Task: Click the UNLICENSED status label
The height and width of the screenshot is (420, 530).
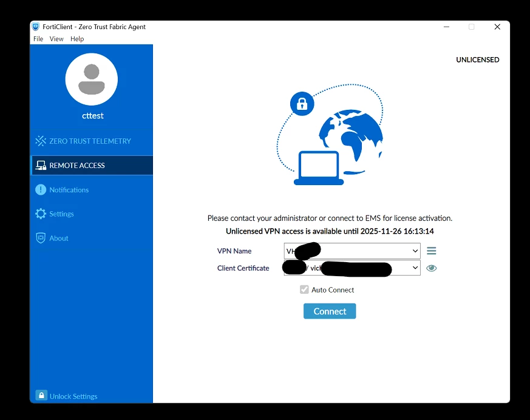Action: [478, 60]
